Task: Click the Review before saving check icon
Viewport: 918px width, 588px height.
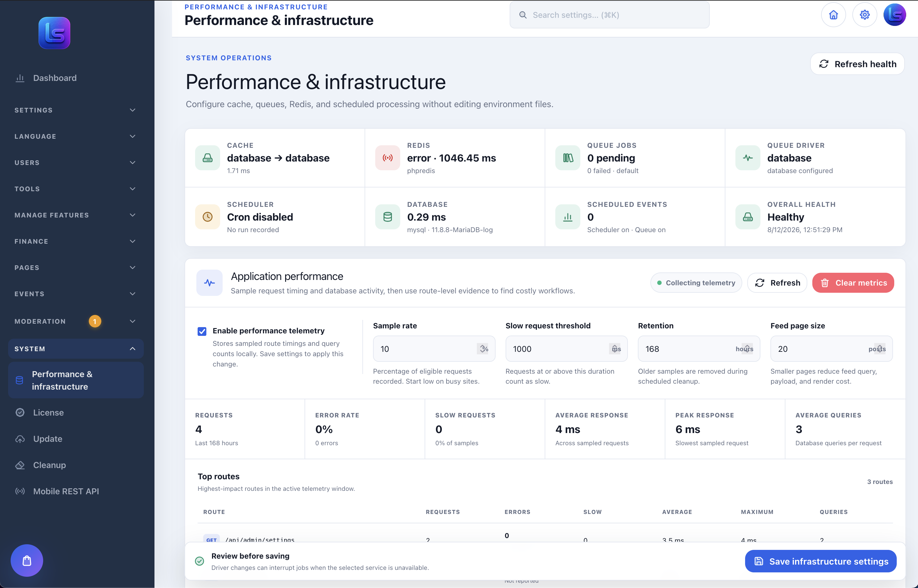Action: tap(199, 561)
